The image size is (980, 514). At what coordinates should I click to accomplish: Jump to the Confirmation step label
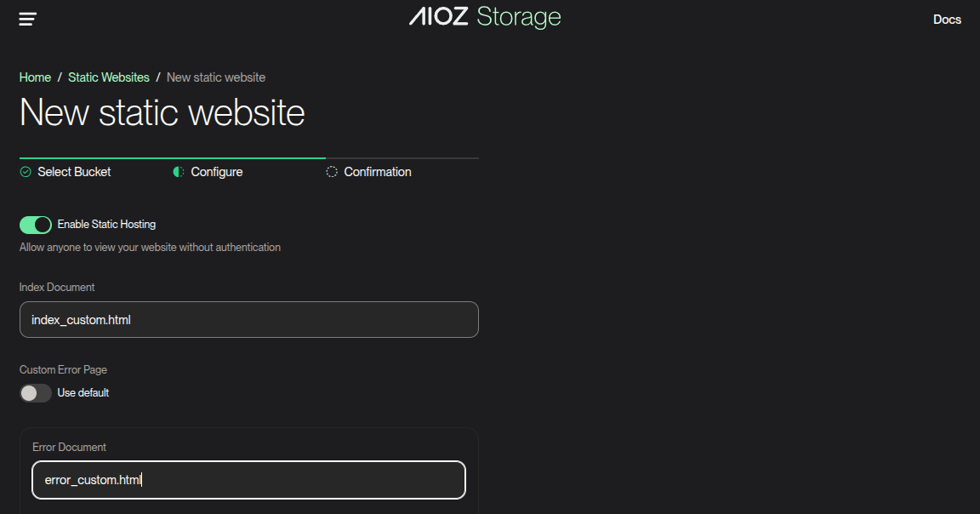pos(378,172)
